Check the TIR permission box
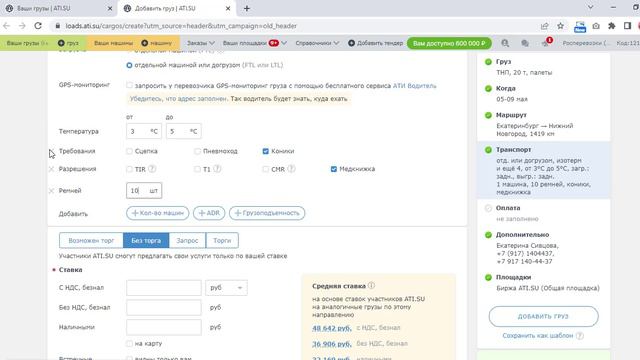 [x=129, y=169]
